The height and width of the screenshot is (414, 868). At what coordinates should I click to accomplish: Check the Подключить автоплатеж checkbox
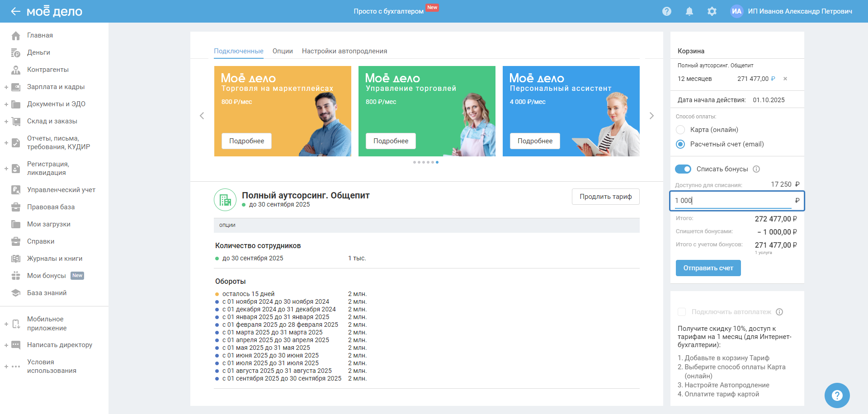[x=682, y=312]
